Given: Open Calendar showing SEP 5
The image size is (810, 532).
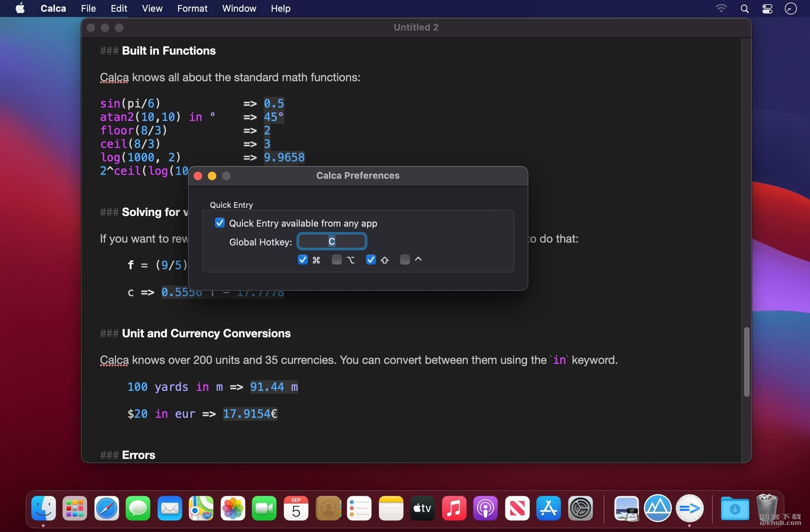Looking at the screenshot, I should [296, 508].
